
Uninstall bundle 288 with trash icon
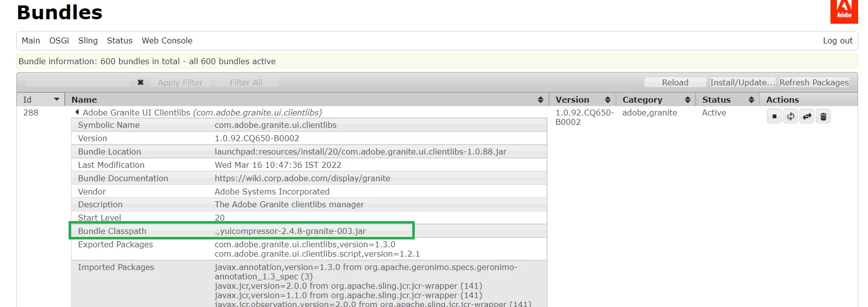click(823, 116)
